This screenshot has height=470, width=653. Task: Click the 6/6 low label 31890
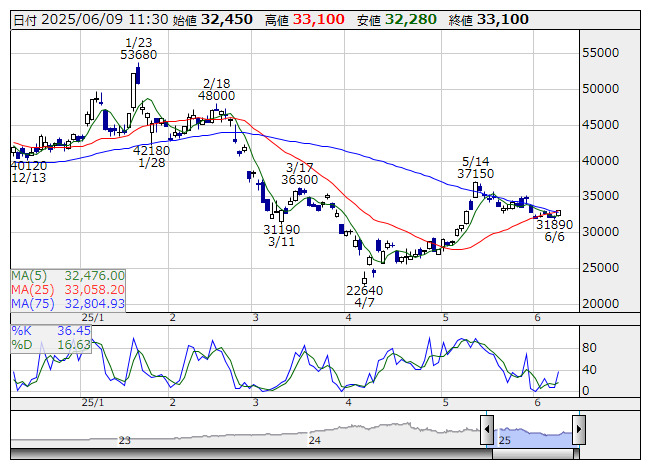tap(554, 225)
